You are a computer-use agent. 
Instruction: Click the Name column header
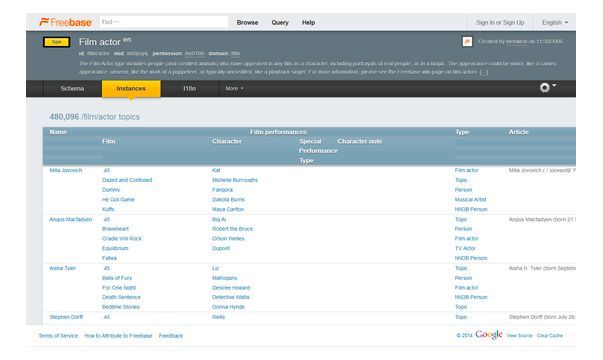(58, 132)
